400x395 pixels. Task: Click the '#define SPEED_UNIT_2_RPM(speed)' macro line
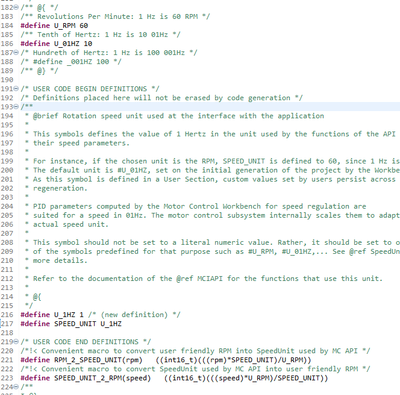pyautogui.click(x=174, y=378)
